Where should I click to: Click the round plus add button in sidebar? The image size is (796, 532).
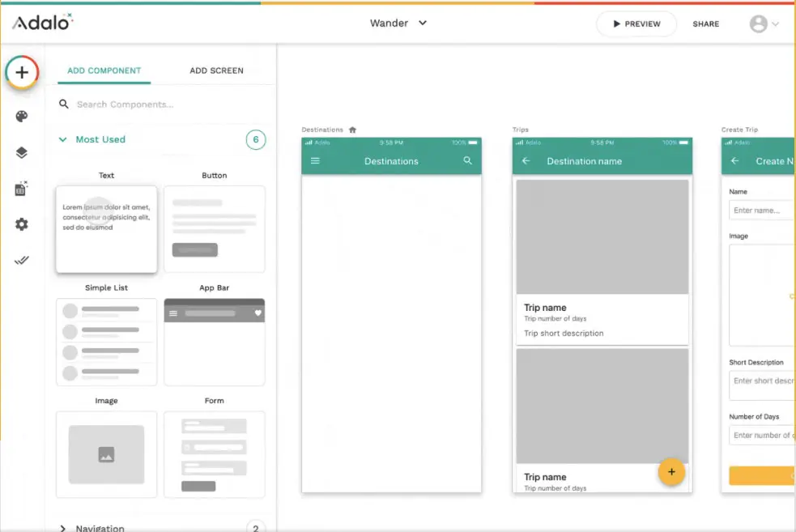(x=22, y=73)
